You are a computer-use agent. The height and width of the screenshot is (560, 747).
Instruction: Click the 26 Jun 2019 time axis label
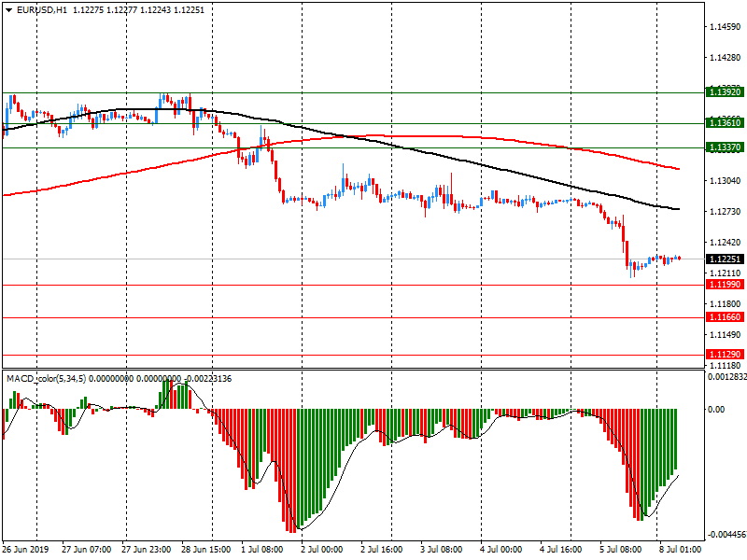click(x=25, y=550)
